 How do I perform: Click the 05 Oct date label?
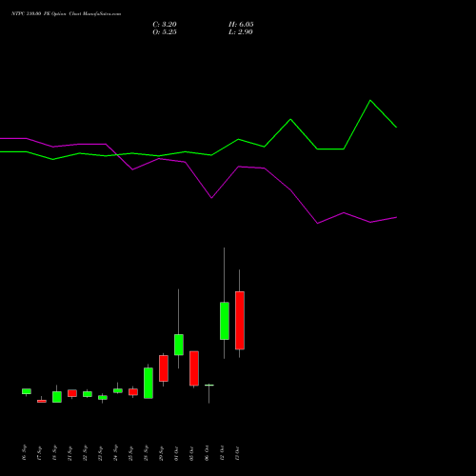[x=191, y=453]
